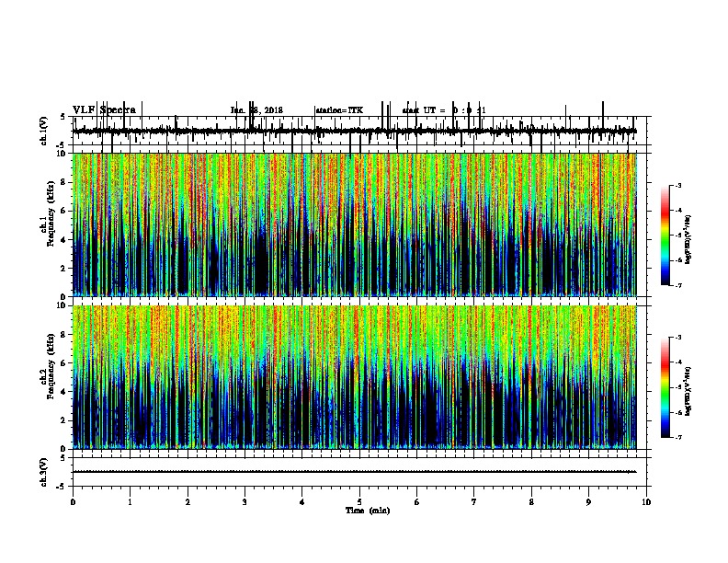This screenshot has height=563, width=728.
Task: Click the Time (min) x-axis label
Action: [x=368, y=511]
